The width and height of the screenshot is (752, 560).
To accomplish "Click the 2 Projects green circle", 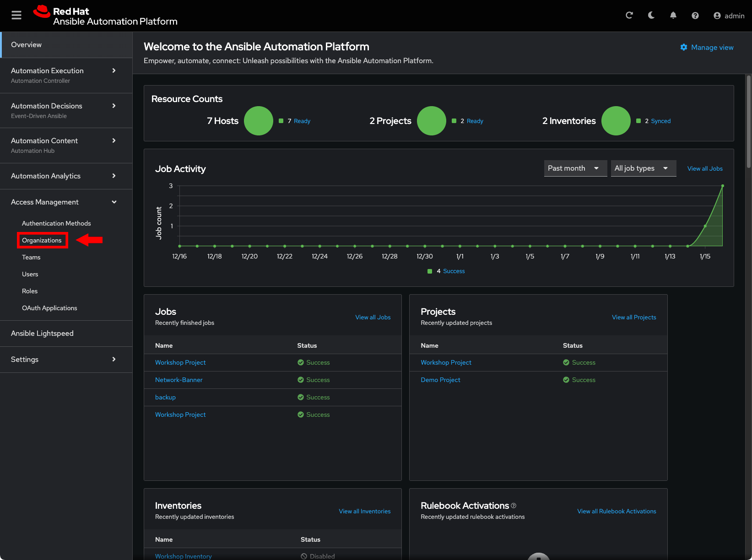I will tap(432, 121).
